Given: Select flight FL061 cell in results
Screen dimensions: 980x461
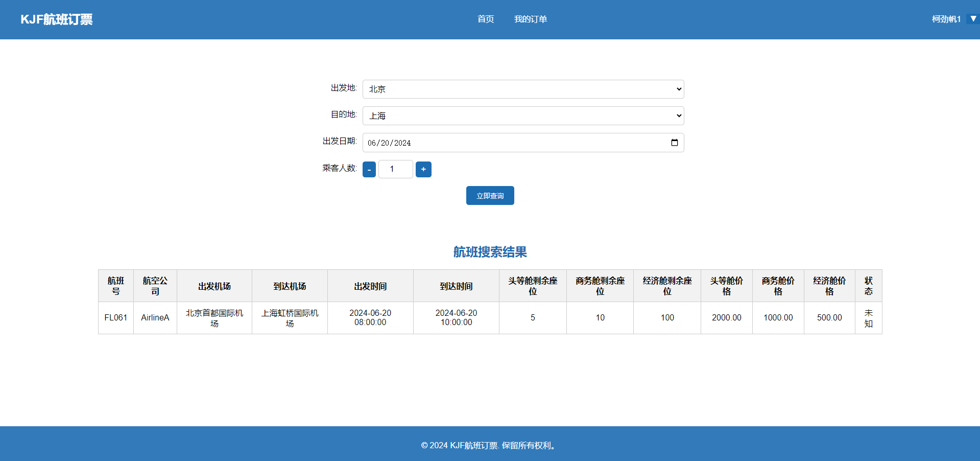Looking at the screenshot, I should [x=116, y=318].
